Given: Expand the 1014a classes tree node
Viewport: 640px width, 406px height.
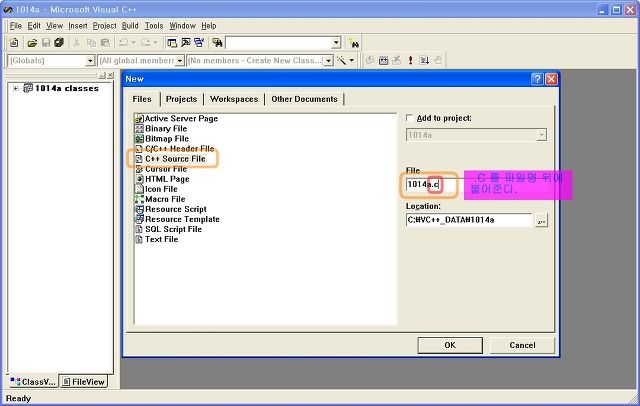Looking at the screenshot, I should pyautogui.click(x=16, y=88).
